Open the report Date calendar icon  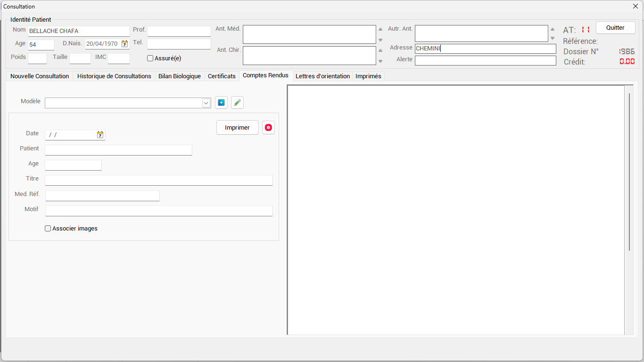tap(100, 135)
